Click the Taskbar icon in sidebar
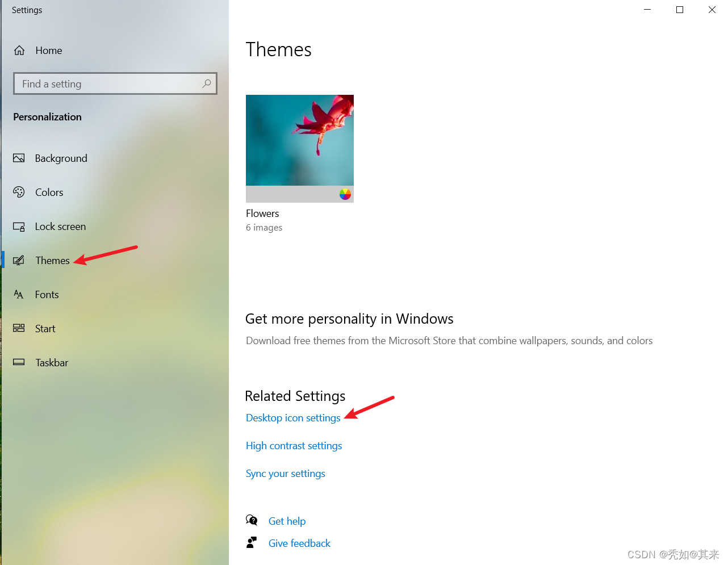 pyautogui.click(x=19, y=362)
